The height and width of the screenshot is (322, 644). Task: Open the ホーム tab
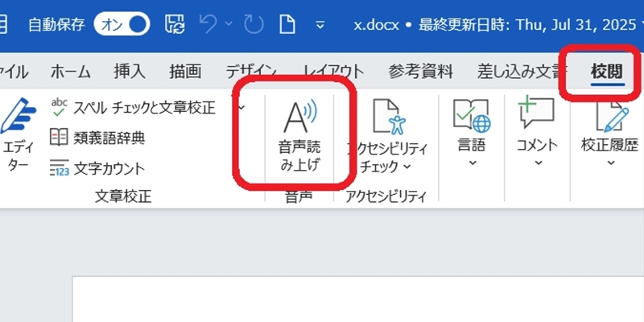[x=71, y=72]
